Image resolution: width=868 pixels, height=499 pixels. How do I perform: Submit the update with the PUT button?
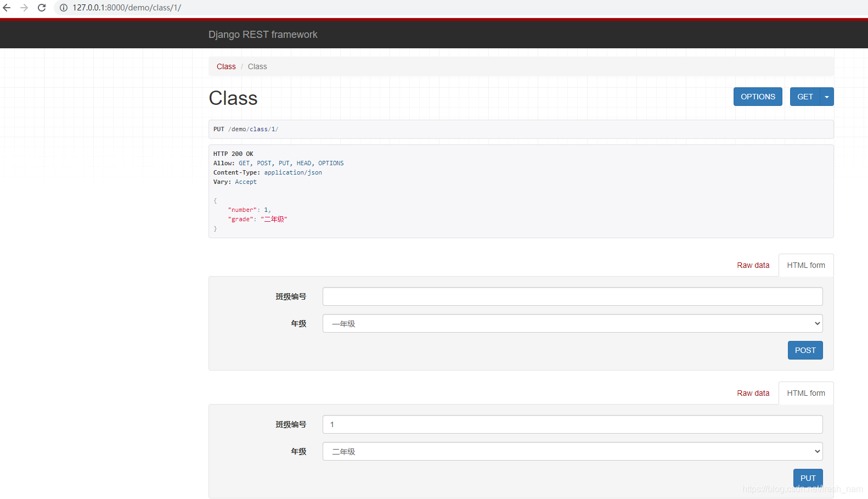point(808,478)
